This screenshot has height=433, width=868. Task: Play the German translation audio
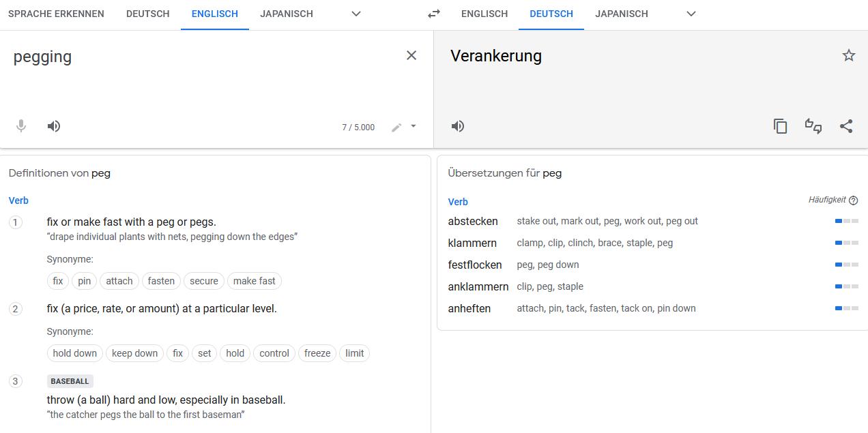pos(458,126)
